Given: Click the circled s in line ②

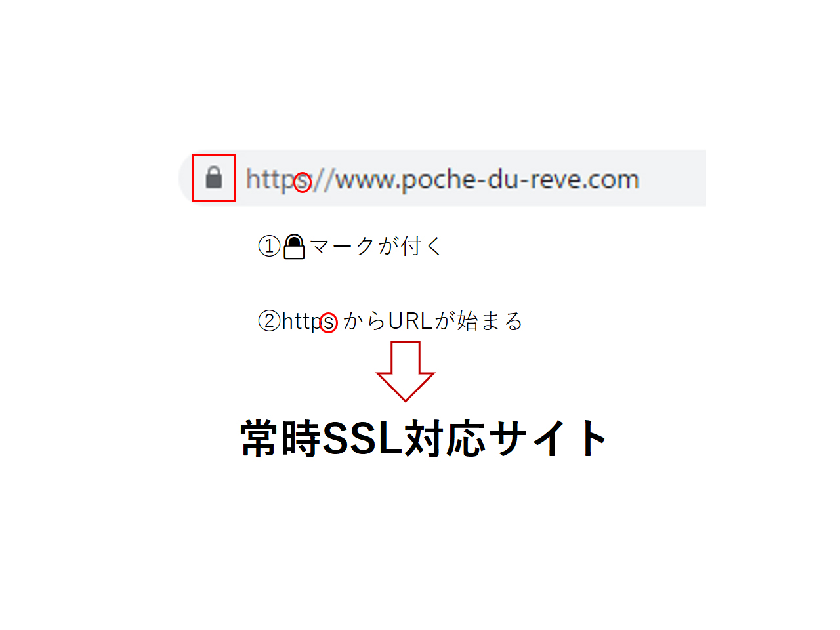Looking at the screenshot, I should 329,323.
